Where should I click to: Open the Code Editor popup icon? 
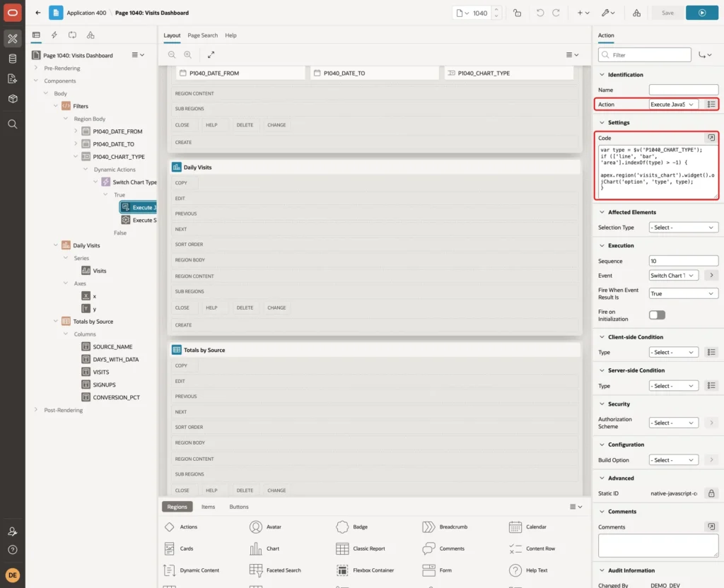(x=711, y=138)
